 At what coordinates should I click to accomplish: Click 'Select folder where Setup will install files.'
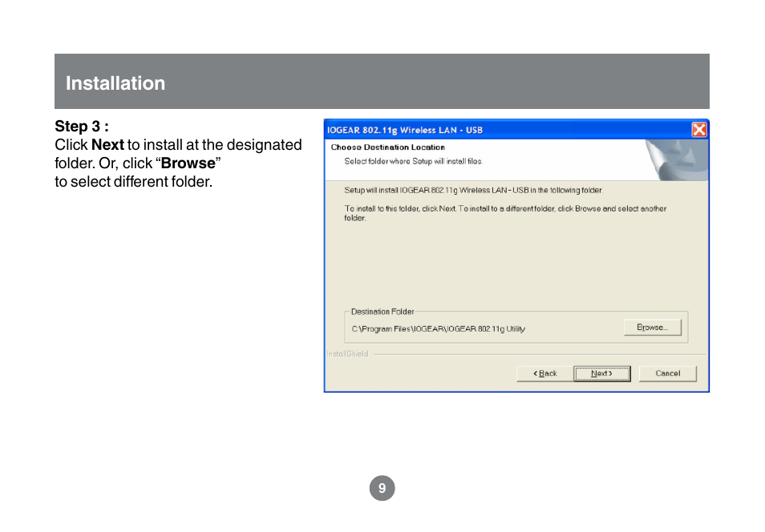click(x=413, y=161)
